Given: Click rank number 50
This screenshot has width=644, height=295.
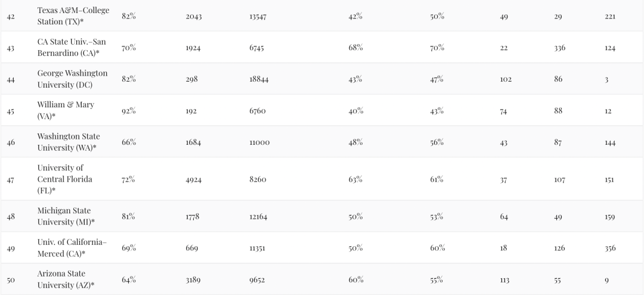Looking at the screenshot, I should 11,280.
